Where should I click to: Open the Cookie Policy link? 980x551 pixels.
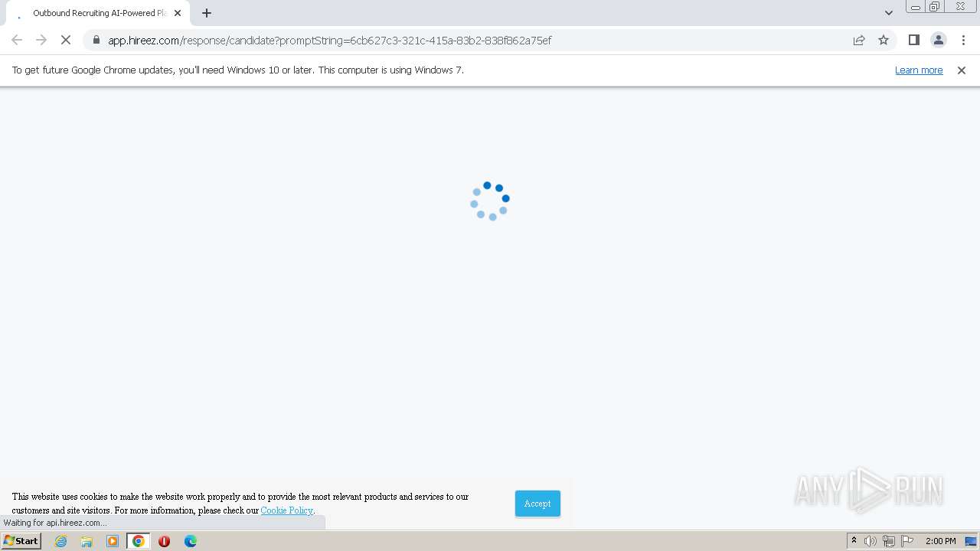(x=286, y=510)
